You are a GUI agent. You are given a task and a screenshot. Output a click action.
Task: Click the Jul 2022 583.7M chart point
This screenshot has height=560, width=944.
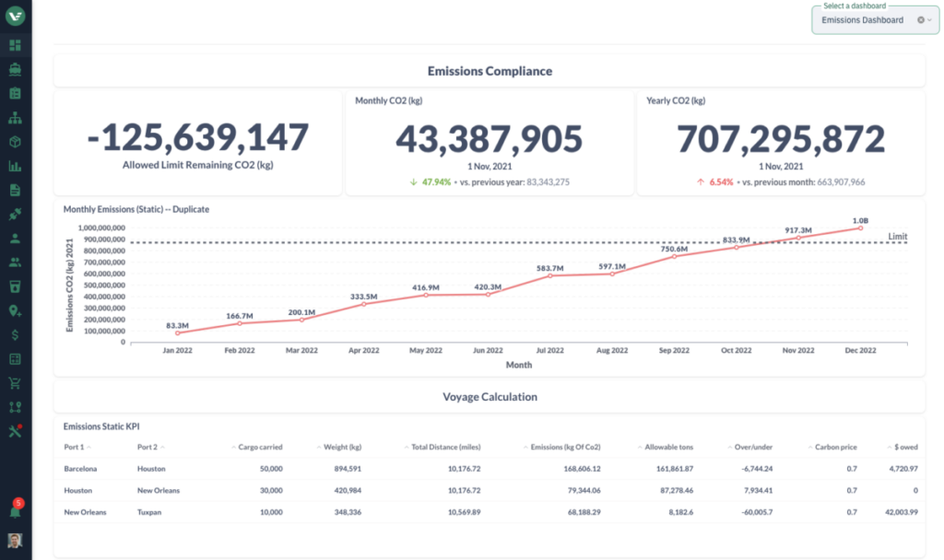[x=550, y=275]
